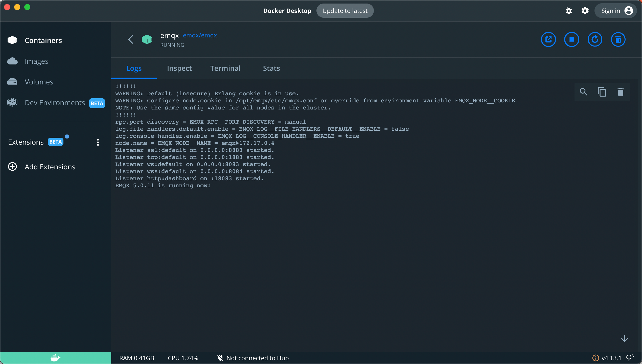This screenshot has height=364, width=642.
Task: Open the Inspect tab
Action: coord(179,68)
